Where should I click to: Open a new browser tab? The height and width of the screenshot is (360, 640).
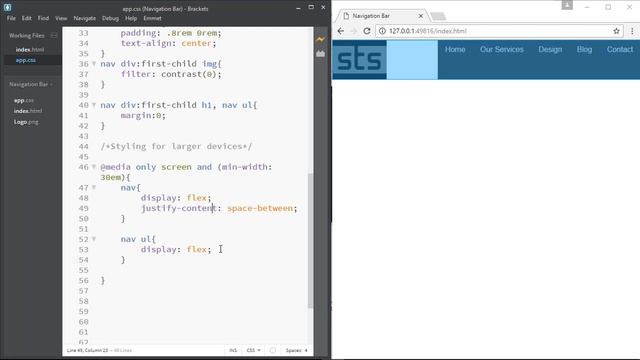click(x=438, y=16)
